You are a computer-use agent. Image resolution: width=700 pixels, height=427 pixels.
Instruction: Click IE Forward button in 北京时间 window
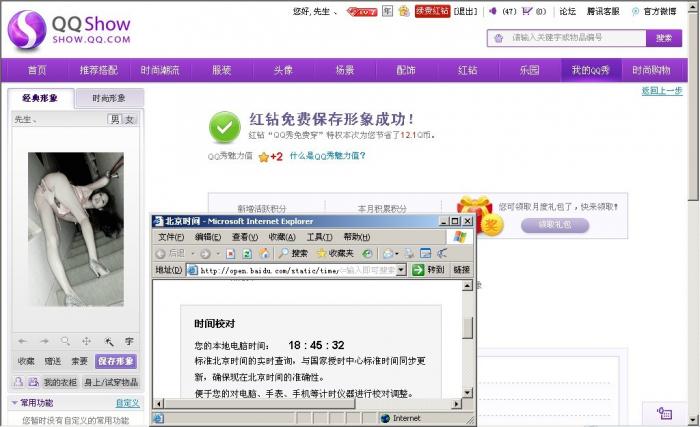pos(205,254)
